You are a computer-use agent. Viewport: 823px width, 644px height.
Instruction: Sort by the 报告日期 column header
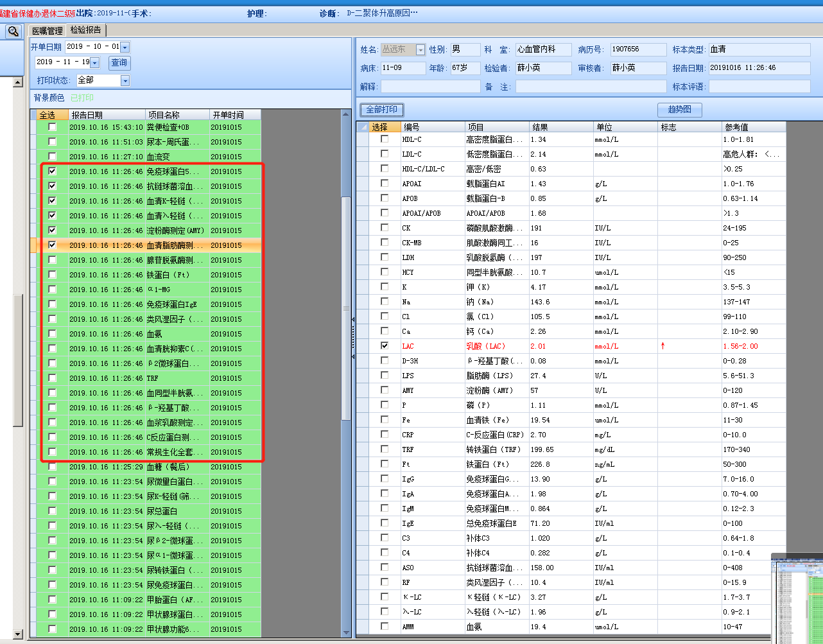click(107, 115)
